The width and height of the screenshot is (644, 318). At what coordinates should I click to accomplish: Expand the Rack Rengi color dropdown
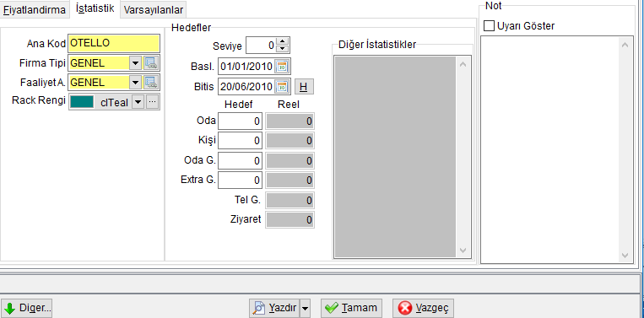click(138, 102)
